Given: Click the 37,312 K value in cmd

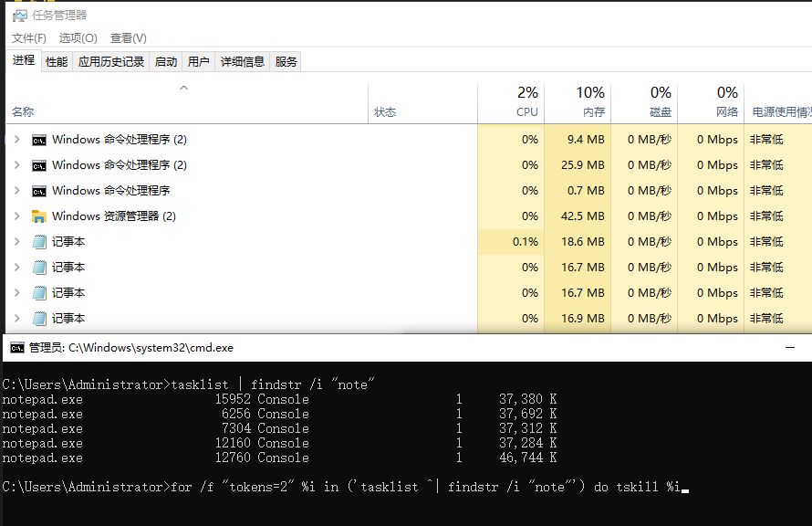Looking at the screenshot, I should pos(527,428).
